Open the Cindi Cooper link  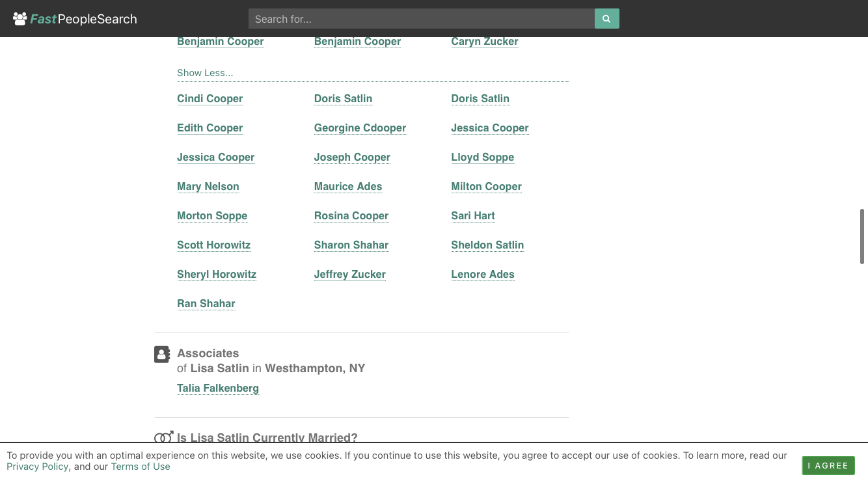click(210, 98)
